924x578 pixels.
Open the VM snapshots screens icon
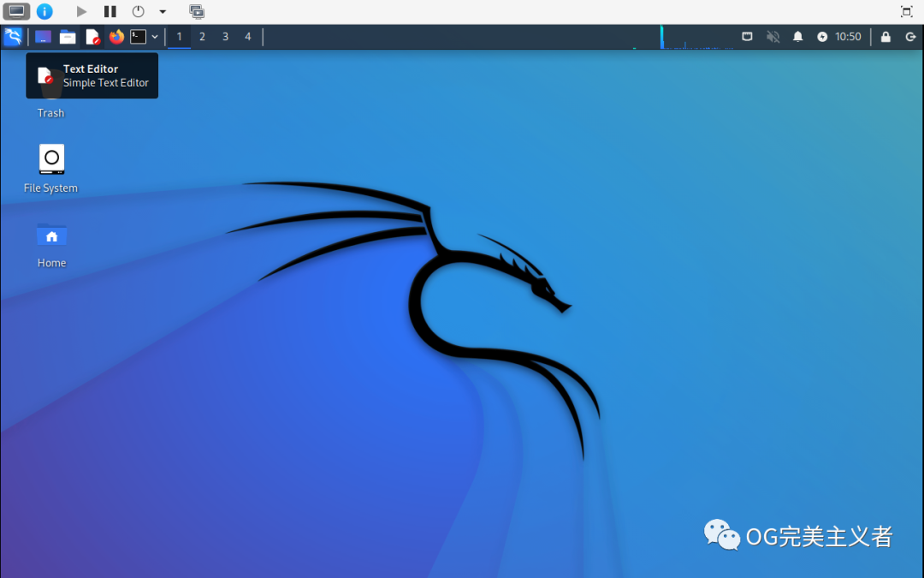197,11
